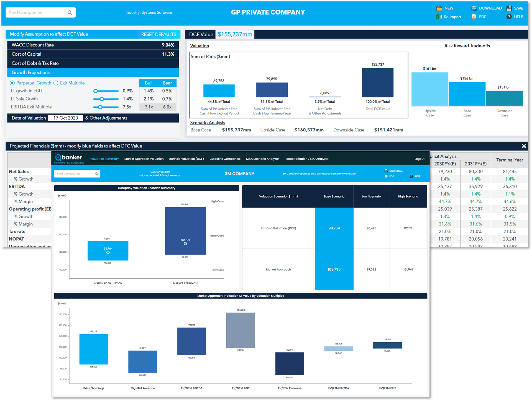Image resolution: width=532 pixels, height=401 pixels.
Task: Click the top Find Companies search field
Action: [40, 12]
